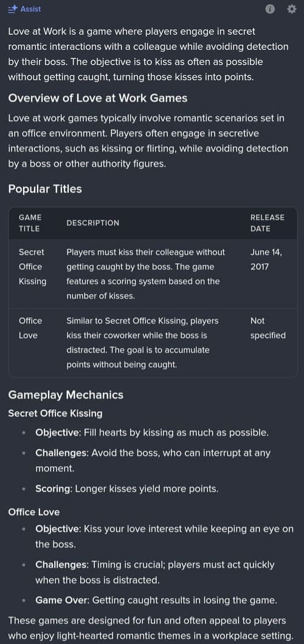Select the DESCRIPTION column header
The image size is (304, 644).
click(93, 223)
